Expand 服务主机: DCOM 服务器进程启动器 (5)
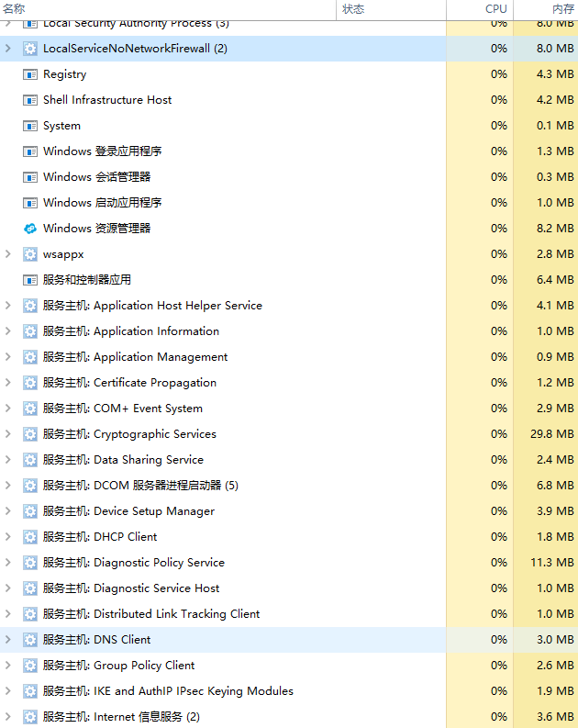Screen dimensions: 578x728 (8, 485)
